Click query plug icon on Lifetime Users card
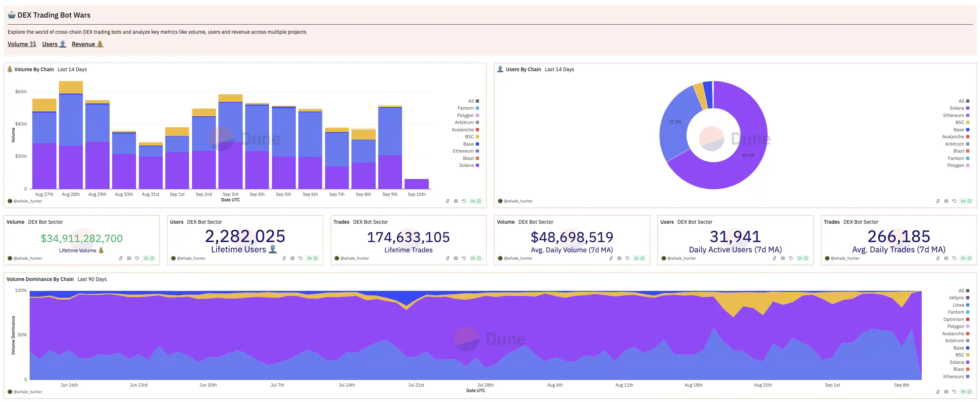980x402 pixels. (x=284, y=258)
